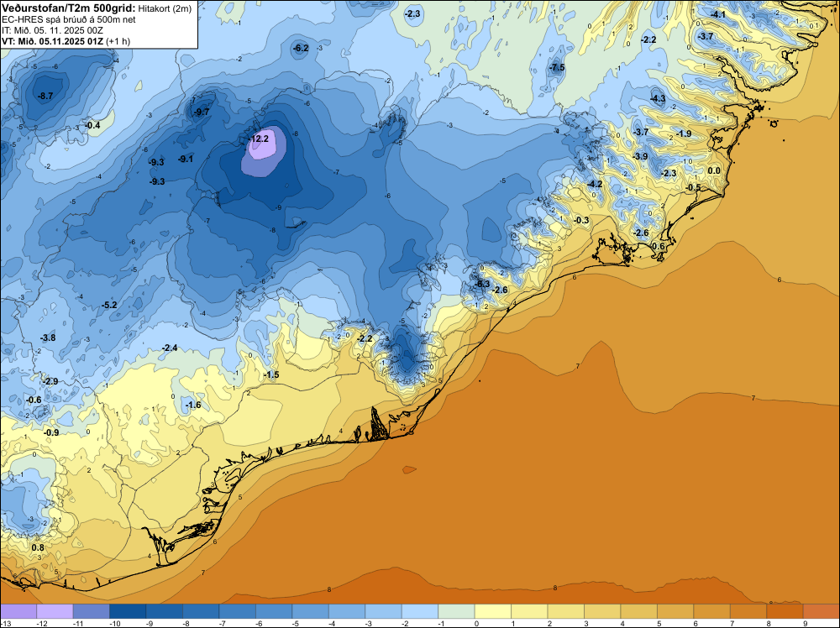Click the -4.1 temperature label
The image size is (840, 628).
pos(718,15)
